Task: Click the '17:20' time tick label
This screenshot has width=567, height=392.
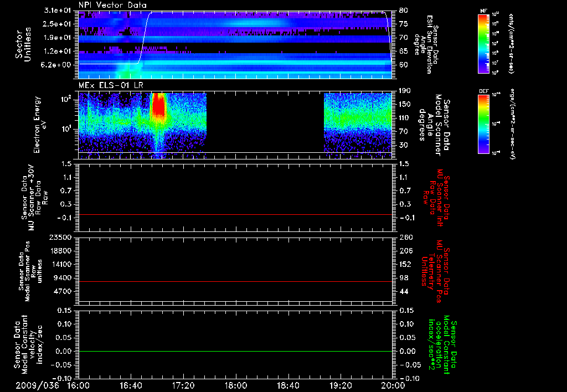Action: coord(183,385)
